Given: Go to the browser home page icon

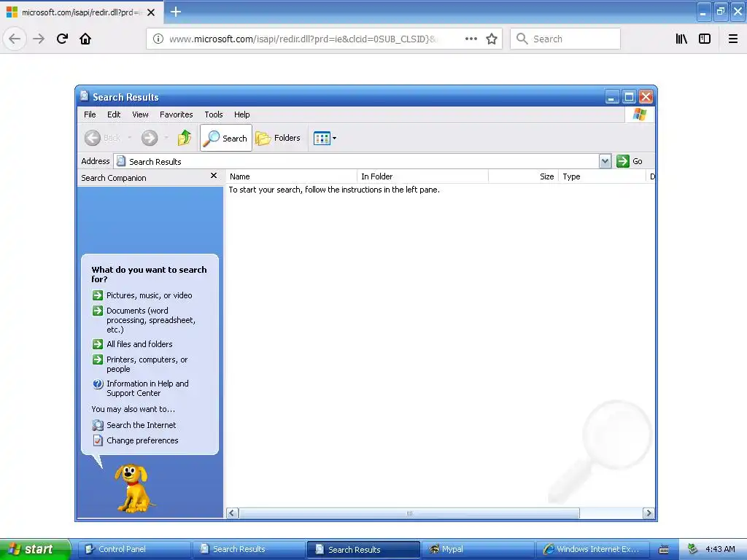Looking at the screenshot, I should coord(85,39).
